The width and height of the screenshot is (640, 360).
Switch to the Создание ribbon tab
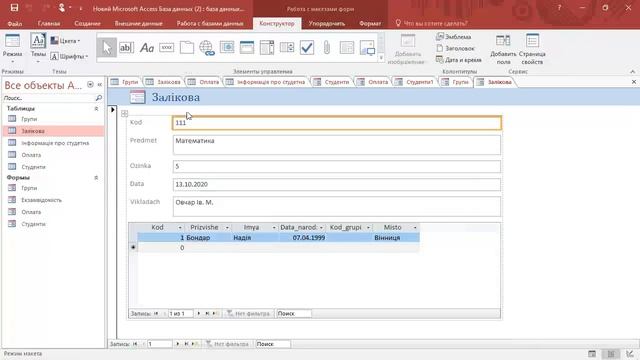(87, 23)
